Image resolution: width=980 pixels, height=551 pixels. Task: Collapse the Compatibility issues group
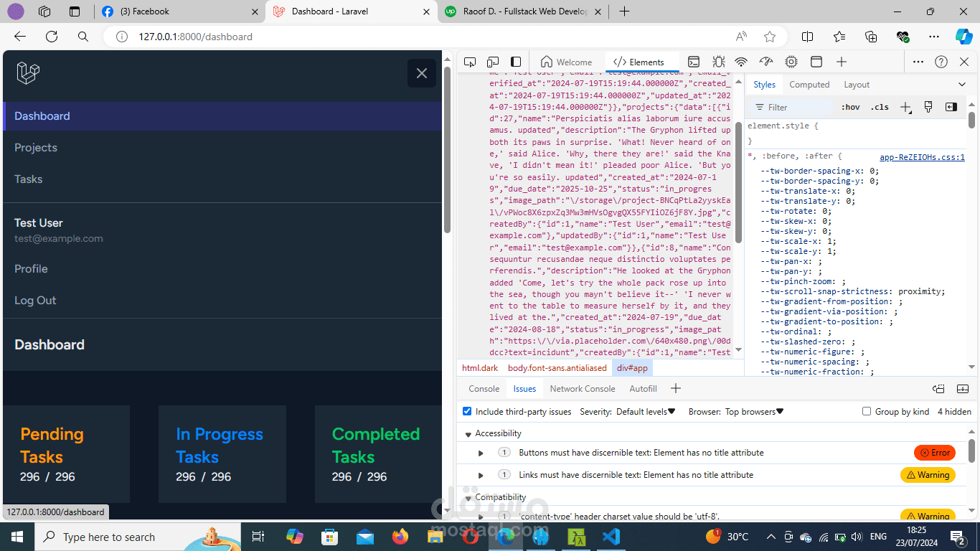pos(468,498)
